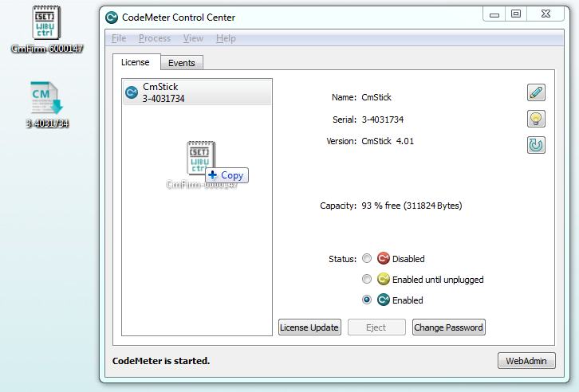The width and height of the screenshot is (579, 392).
Task: Click the Serial value 3-4031734
Action: coord(383,120)
